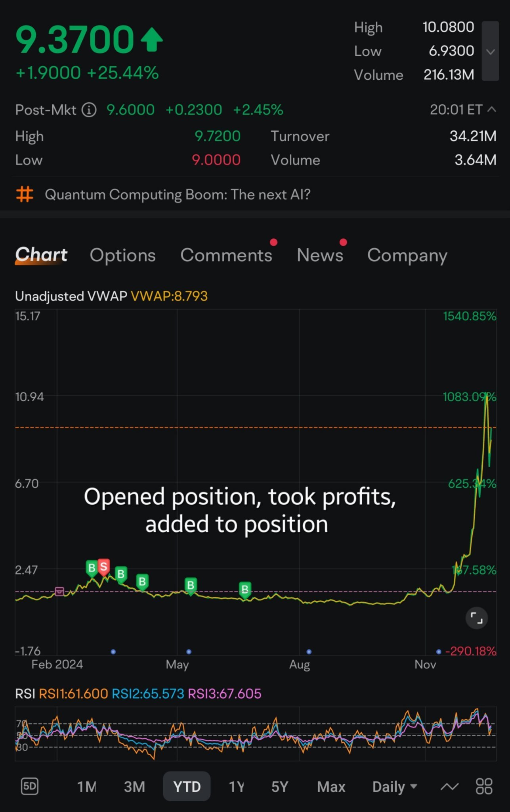Open chart type line icon
Screen dimensions: 510x812
(449, 786)
